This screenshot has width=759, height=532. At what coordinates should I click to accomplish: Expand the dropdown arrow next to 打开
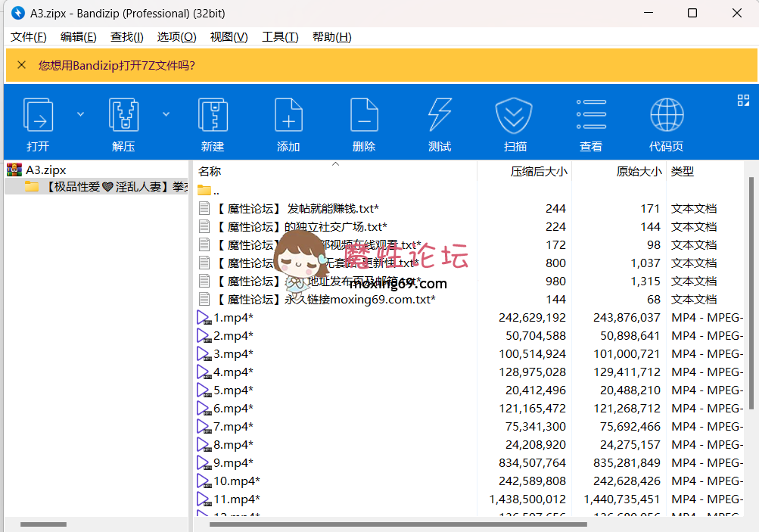click(80, 114)
